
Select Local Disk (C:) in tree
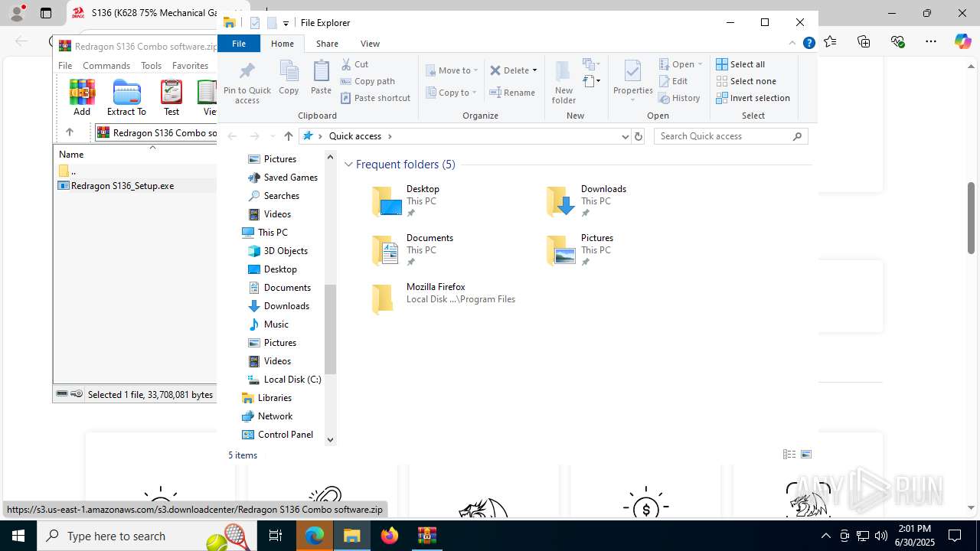[292, 380]
